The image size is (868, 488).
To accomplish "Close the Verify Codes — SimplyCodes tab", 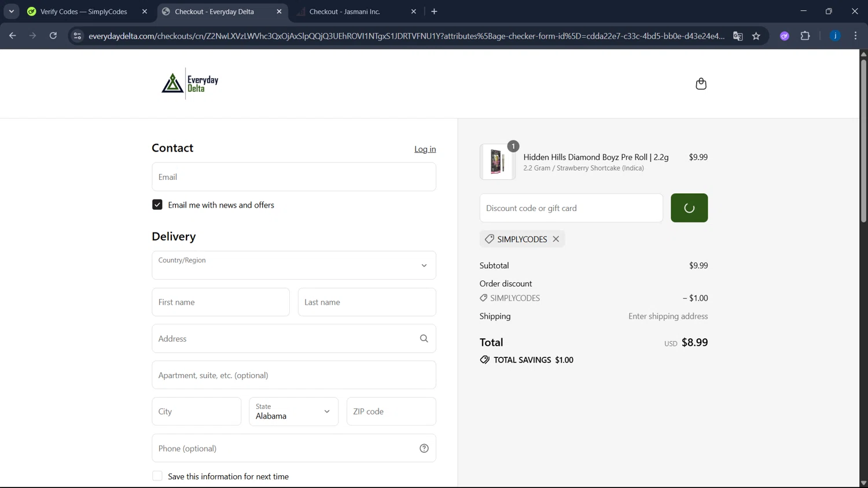I will point(145,12).
